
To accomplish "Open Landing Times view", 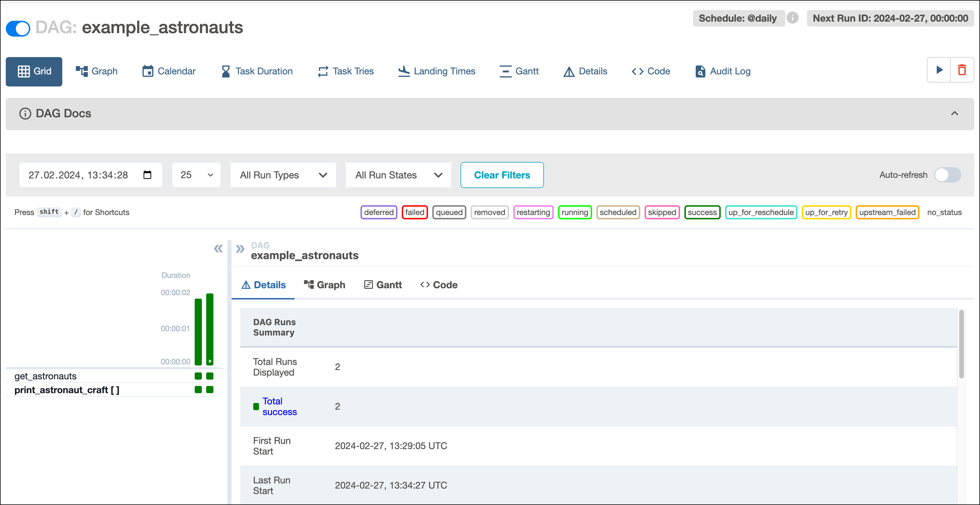I will (436, 71).
